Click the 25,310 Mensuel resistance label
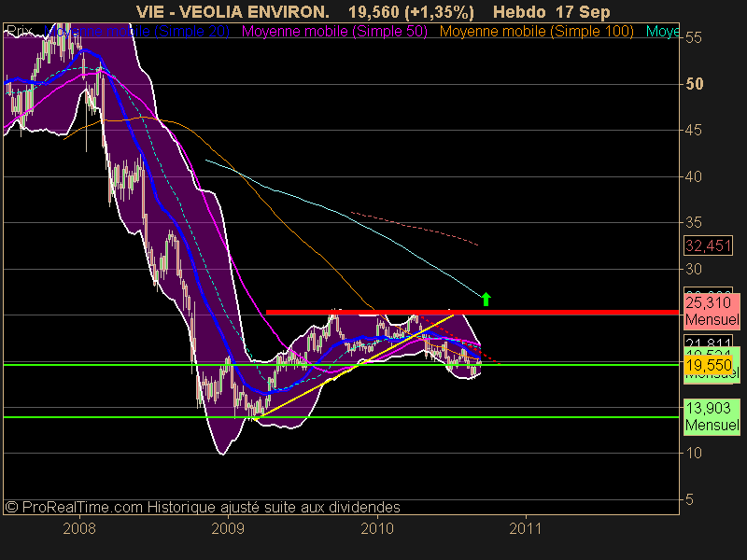 click(712, 311)
